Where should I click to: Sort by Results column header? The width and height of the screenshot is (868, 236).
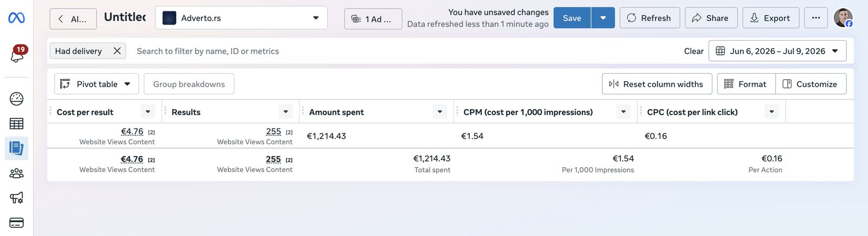[186, 112]
